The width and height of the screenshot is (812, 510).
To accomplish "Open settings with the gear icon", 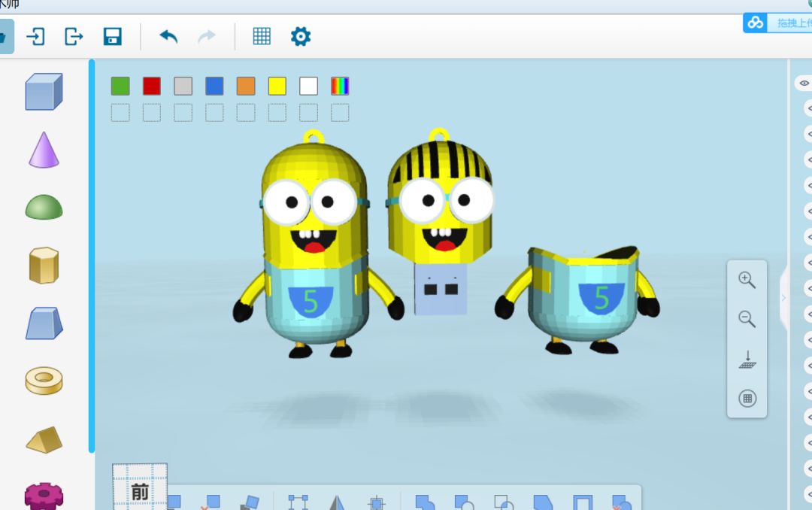I will tap(300, 36).
